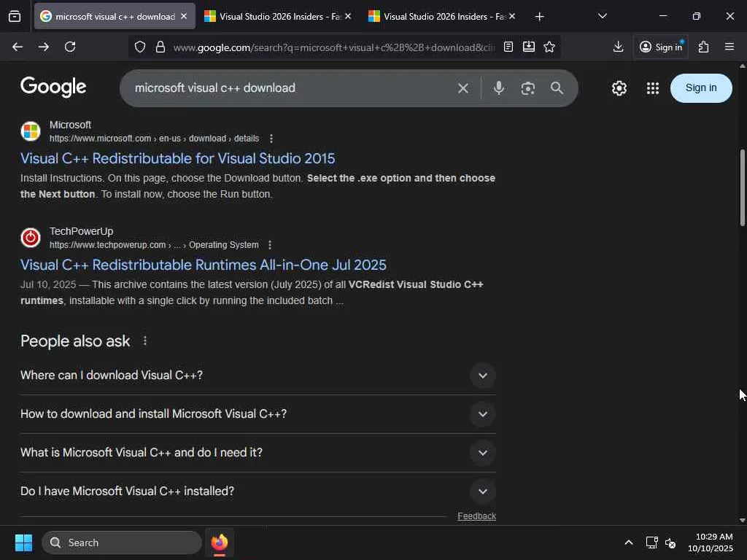Open a new browser tab
747x560 pixels.
[539, 17]
